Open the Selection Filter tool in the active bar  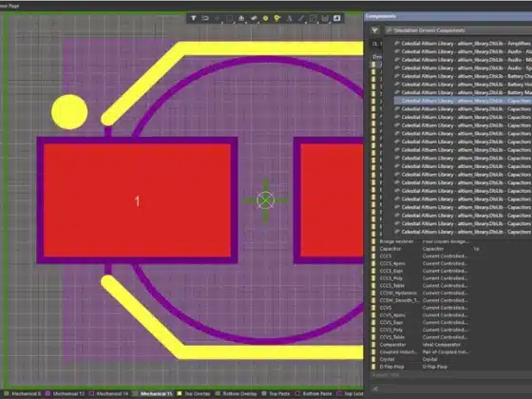194,18
